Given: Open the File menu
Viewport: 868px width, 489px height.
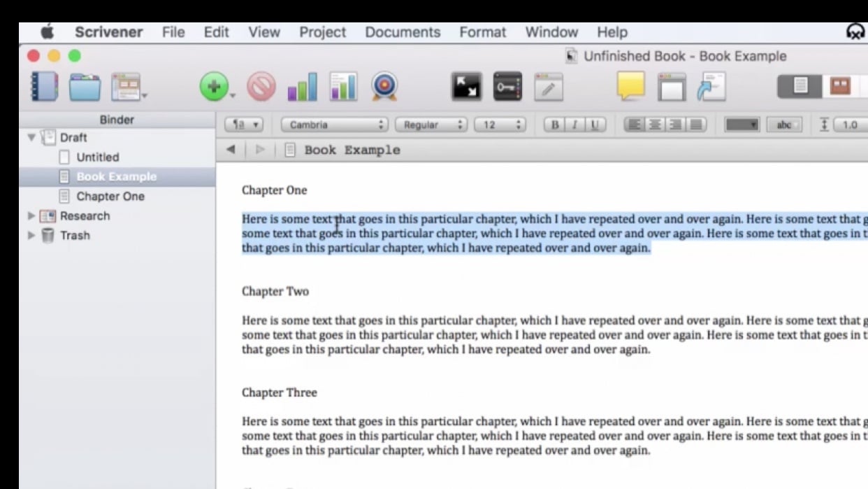Looking at the screenshot, I should coord(173,32).
